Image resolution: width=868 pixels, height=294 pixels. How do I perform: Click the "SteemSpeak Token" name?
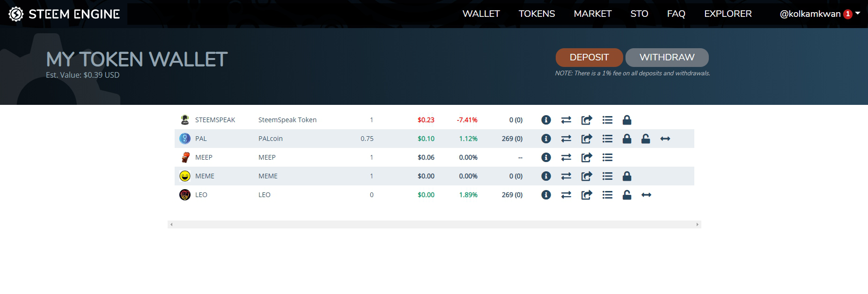tap(287, 120)
